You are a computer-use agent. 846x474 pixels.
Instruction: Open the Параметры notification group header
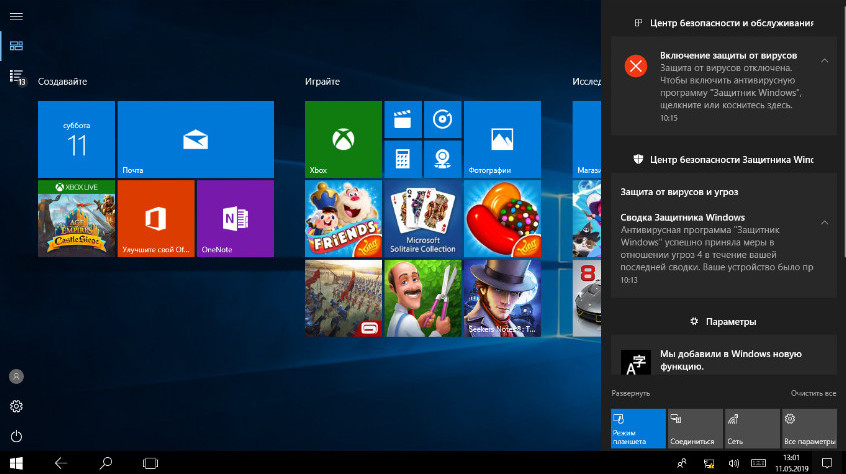[x=723, y=321]
